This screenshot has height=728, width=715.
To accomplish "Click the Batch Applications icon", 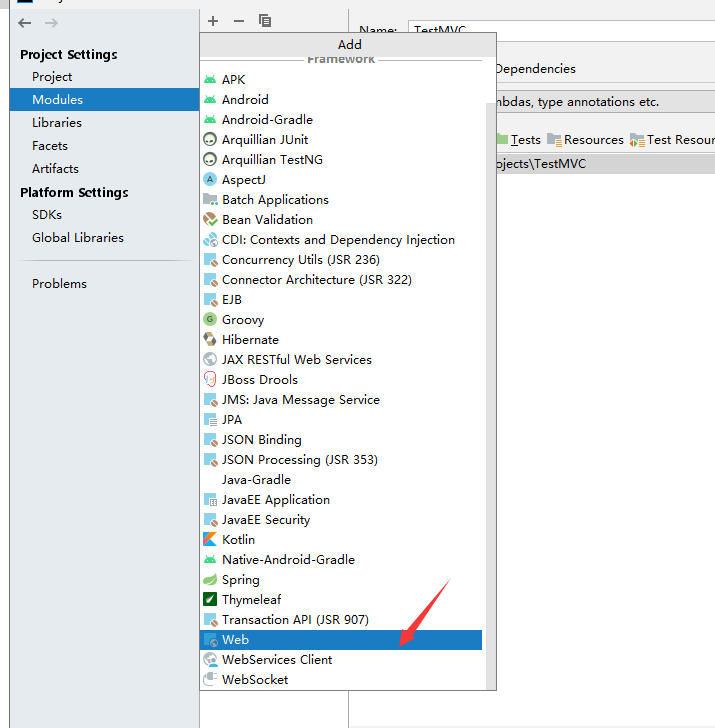I will [210, 199].
